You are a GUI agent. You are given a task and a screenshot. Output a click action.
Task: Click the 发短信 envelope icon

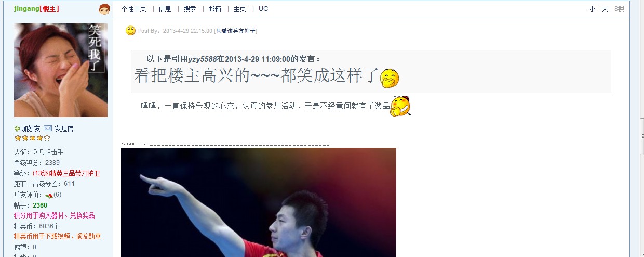click(48, 128)
